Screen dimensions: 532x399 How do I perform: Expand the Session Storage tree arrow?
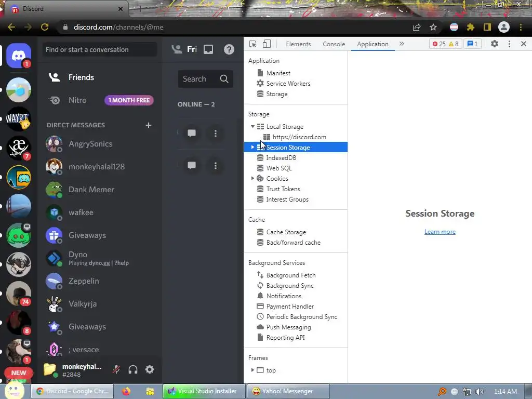click(x=253, y=147)
